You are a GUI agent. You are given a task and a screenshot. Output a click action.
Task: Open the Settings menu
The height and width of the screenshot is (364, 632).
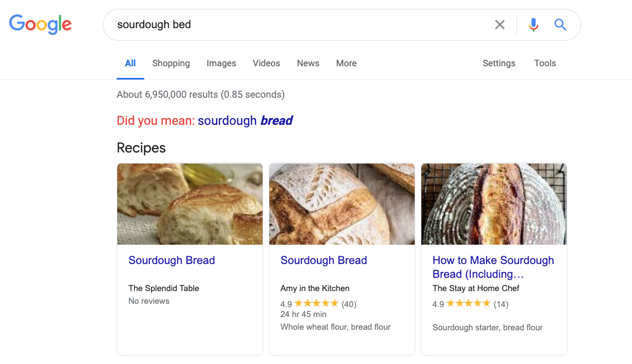click(x=499, y=63)
